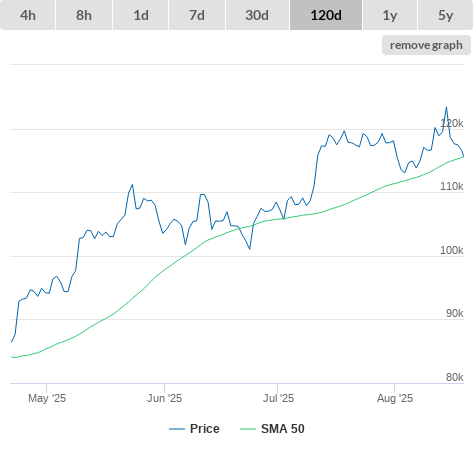Select the 8h range tab
This screenshot has width=474, height=455.
84,15
